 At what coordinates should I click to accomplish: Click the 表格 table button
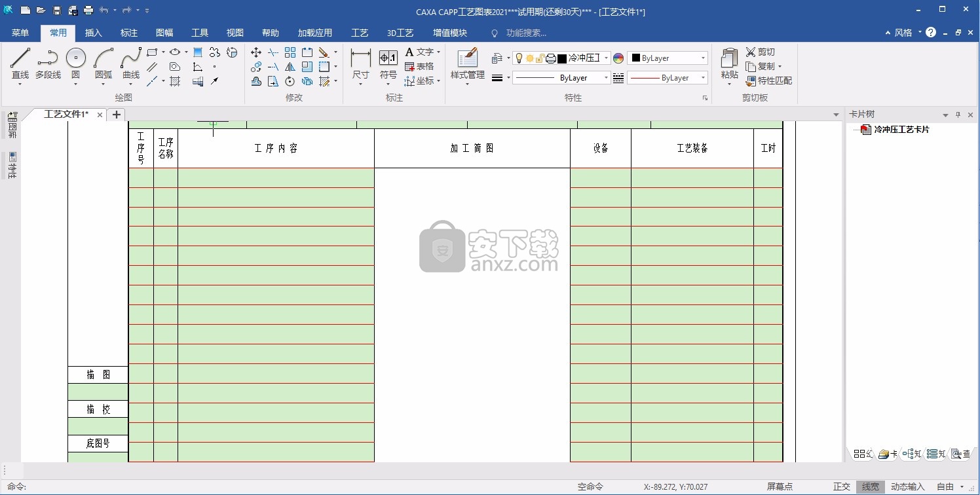[419, 67]
